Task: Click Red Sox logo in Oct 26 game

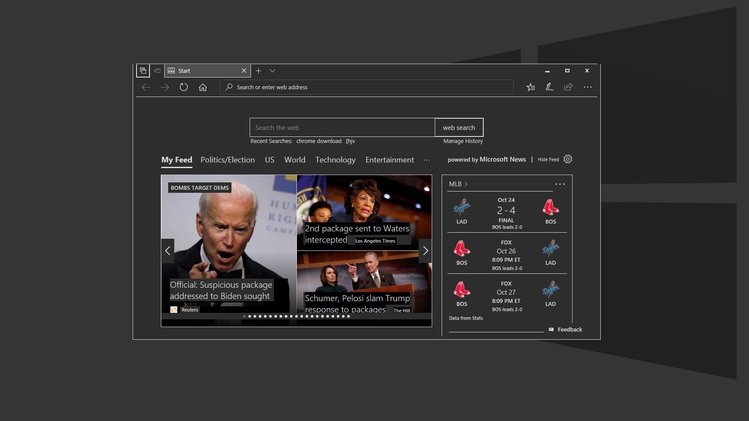Action: (461, 248)
